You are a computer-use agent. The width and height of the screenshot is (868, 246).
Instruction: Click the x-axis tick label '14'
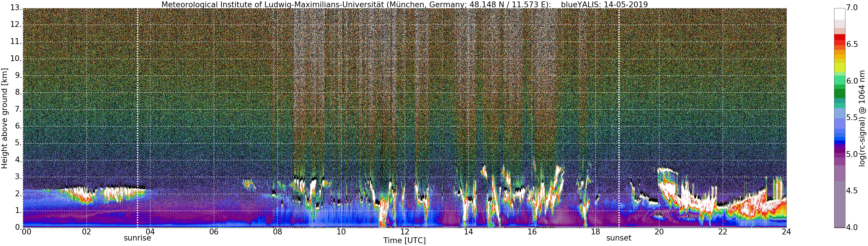pos(468,232)
